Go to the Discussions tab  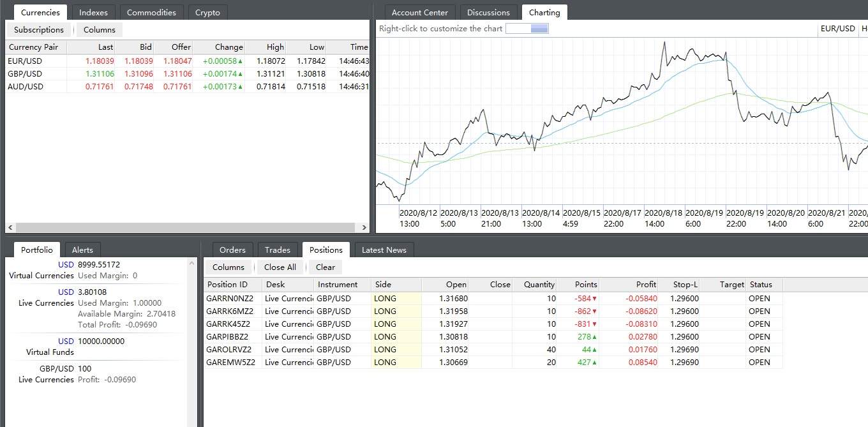(488, 12)
